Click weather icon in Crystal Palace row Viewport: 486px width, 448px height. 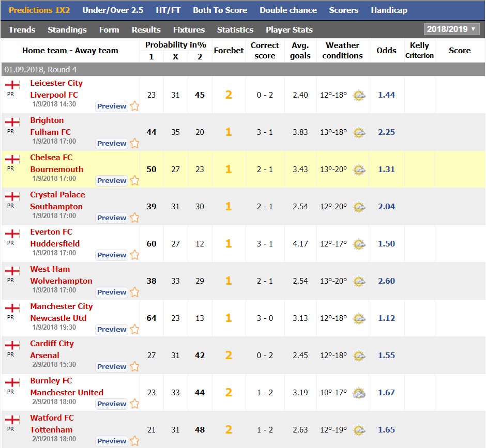pos(359,207)
